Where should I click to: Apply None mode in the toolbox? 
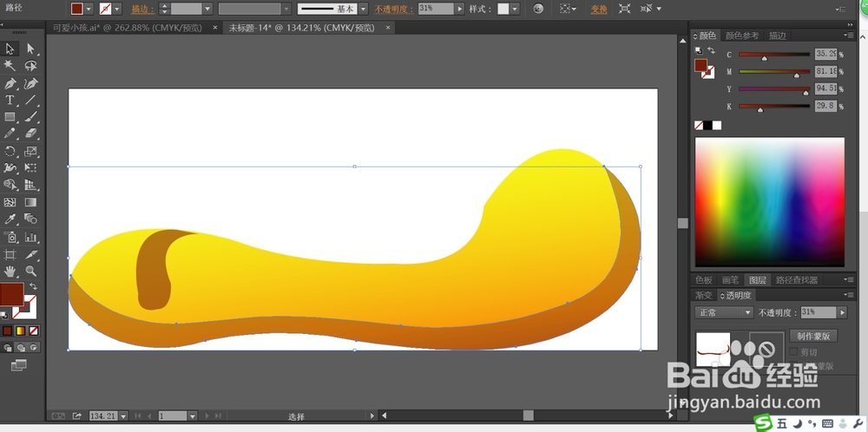(x=34, y=331)
